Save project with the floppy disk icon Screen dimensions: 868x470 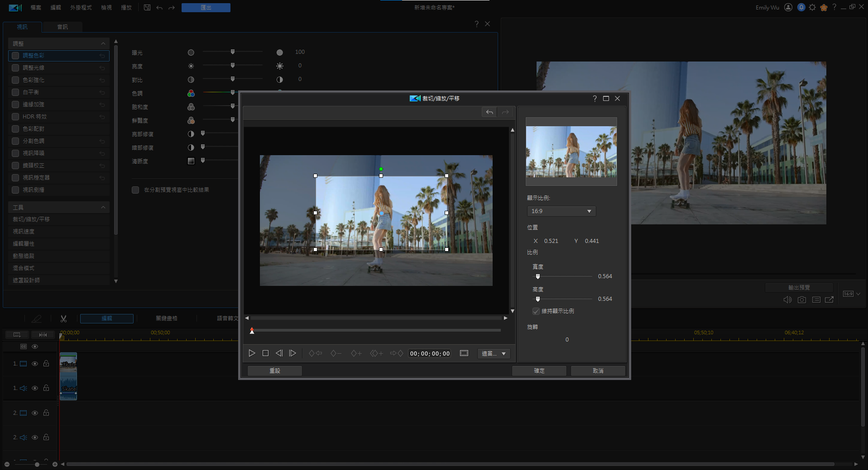pyautogui.click(x=147, y=8)
